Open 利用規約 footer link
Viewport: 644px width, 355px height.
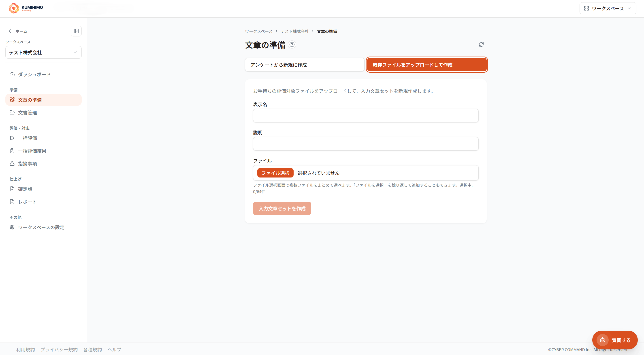(x=26, y=350)
